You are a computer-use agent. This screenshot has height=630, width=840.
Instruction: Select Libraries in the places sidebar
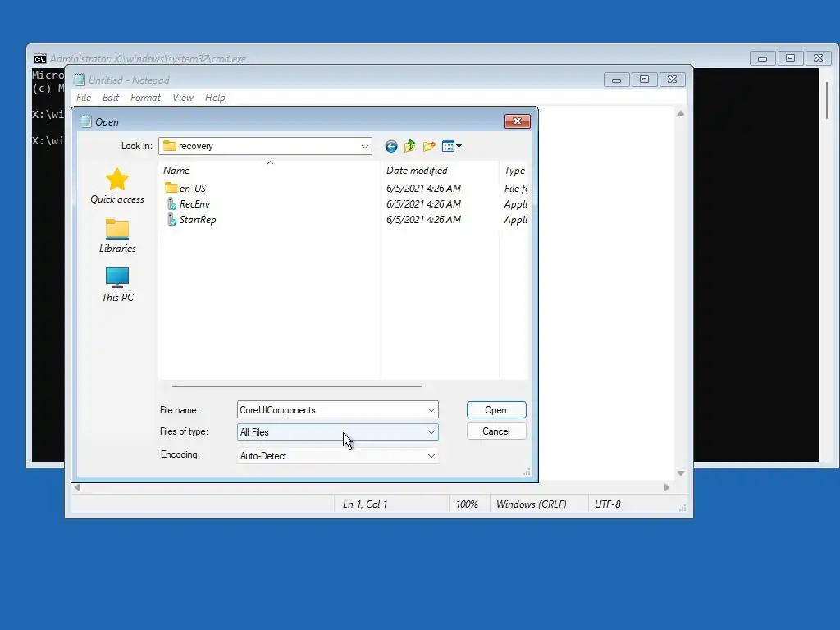click(117, 235)
